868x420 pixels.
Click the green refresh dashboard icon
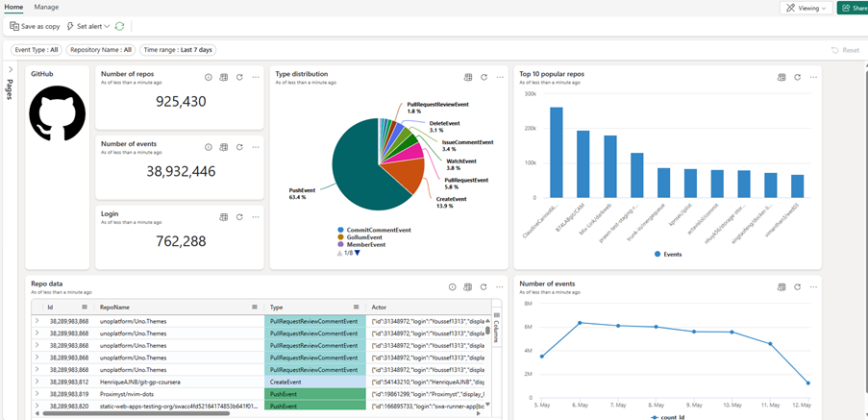click(x=119, y=26)
